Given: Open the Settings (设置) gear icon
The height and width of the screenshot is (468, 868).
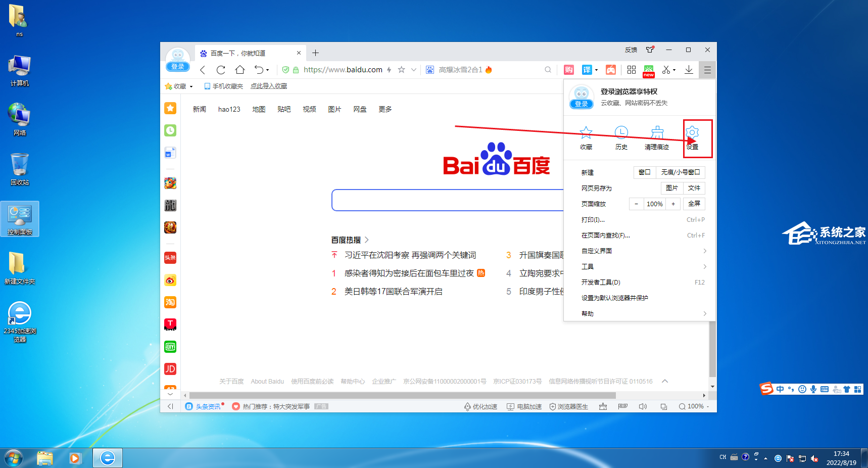Looking at the screenshot, I should tap(692, 133).
